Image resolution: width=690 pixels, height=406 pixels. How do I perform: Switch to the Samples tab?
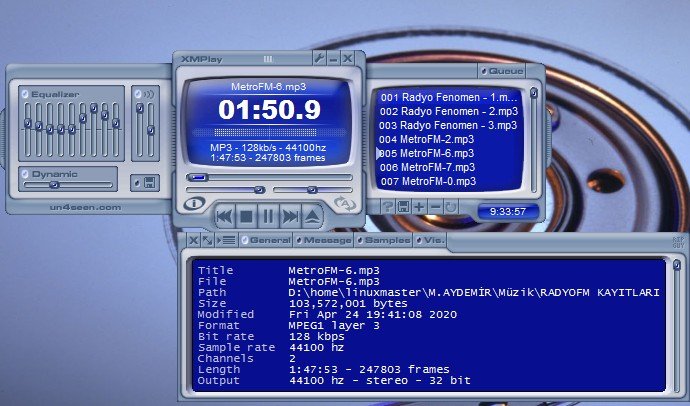(383, 240)
